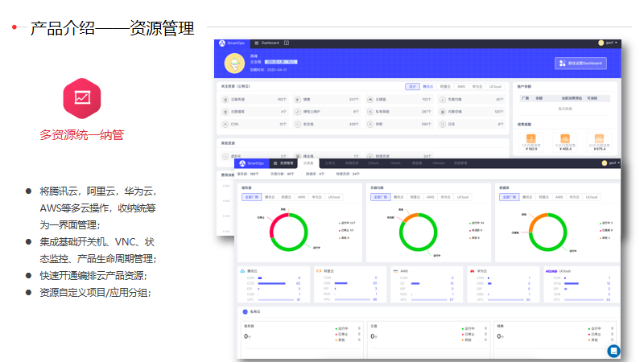The width and height of the screenshot is (644, 362).
Task: Click the user avatar in the blue banner
Action: (x=234, y=64)
